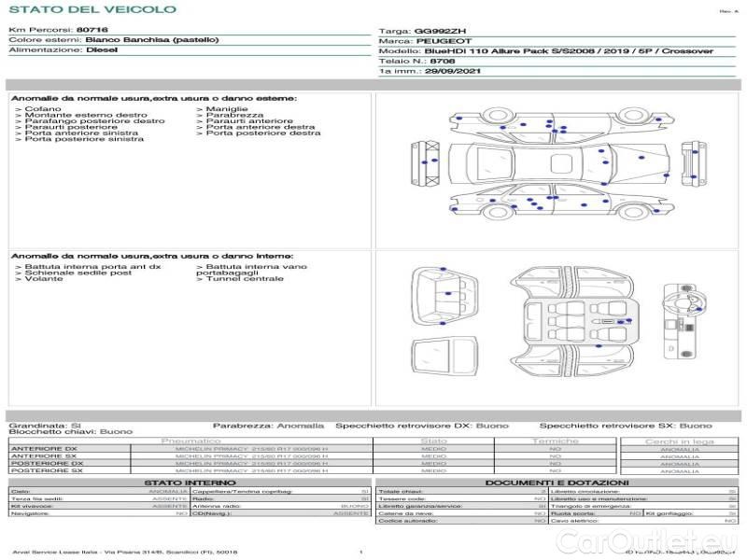Click the 'Porta posteriore sinistra' entry
The height and width of the screenshot is (560, 747).
(84, 138)
